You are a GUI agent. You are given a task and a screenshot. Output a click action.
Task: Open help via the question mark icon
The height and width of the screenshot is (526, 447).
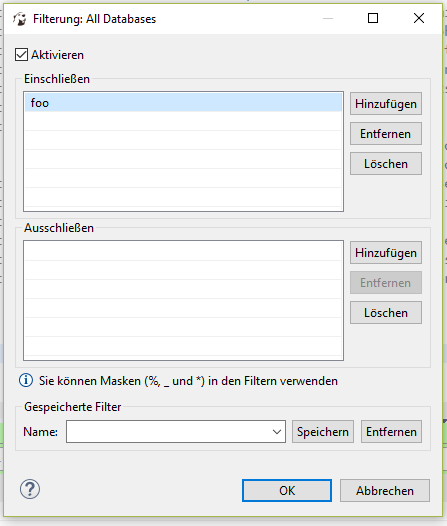tap(30, 489)
